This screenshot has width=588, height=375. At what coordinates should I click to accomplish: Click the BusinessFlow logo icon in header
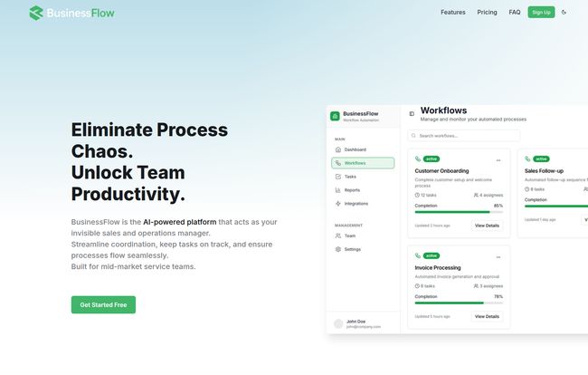[x=36, y=14]
